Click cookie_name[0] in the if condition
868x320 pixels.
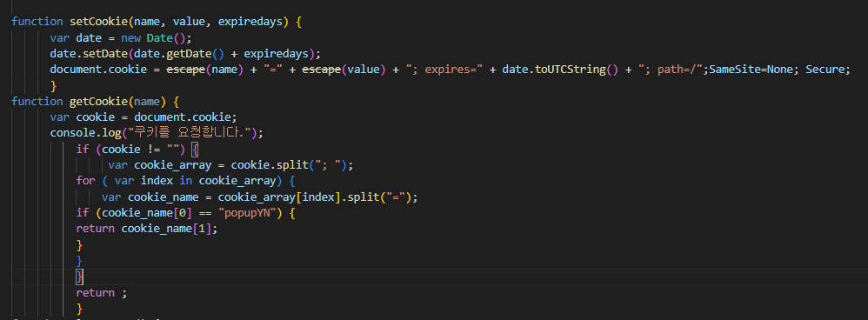[147, 213]
